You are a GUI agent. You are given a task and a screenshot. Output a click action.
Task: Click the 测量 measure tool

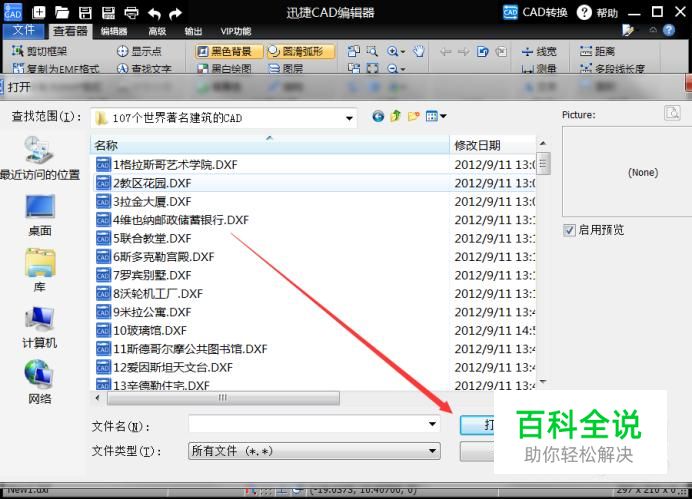538,68
